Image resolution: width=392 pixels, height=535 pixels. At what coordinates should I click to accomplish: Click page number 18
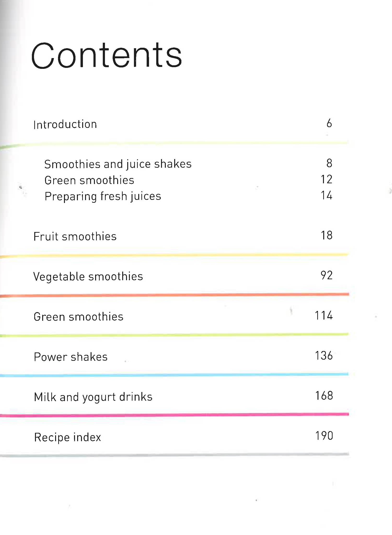pos(327,235)
